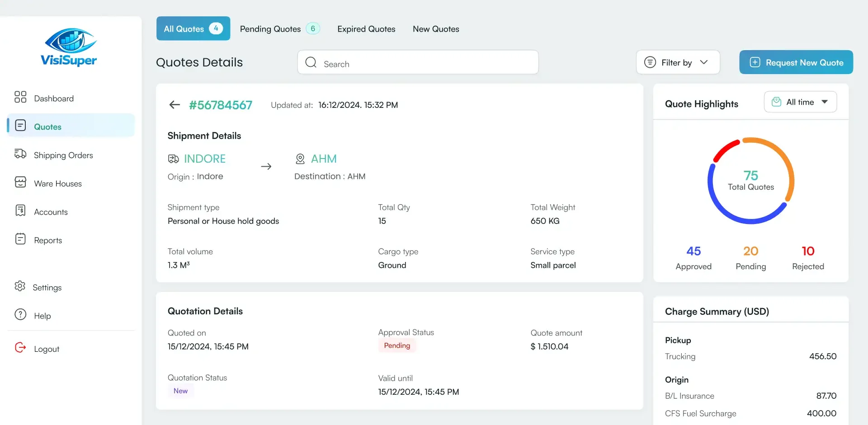Click the Updated at timestamp 16:12/2024

pos(358,105)
